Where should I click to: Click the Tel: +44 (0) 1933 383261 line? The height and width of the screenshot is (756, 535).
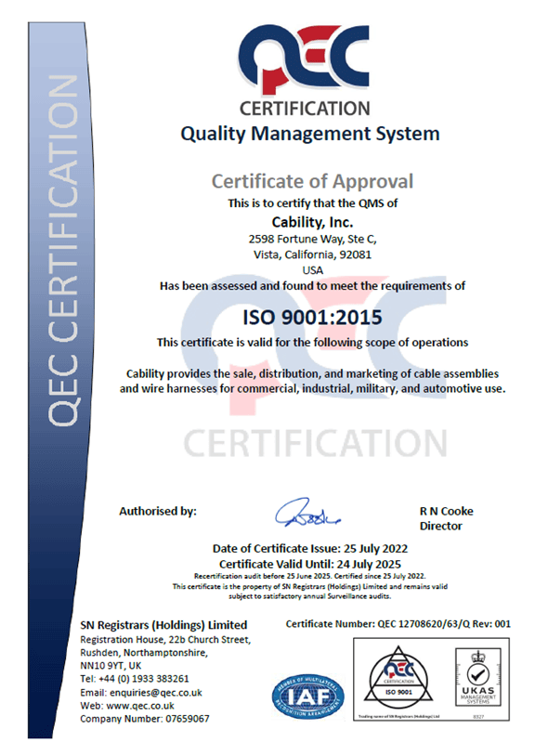coord(135,679)
